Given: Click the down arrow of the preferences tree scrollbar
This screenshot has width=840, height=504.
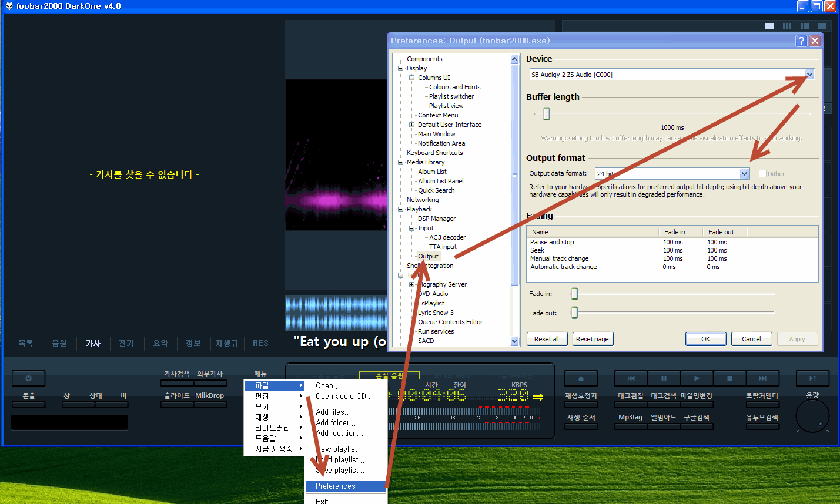Looking at the screenshot, I should tap(515, 341).
